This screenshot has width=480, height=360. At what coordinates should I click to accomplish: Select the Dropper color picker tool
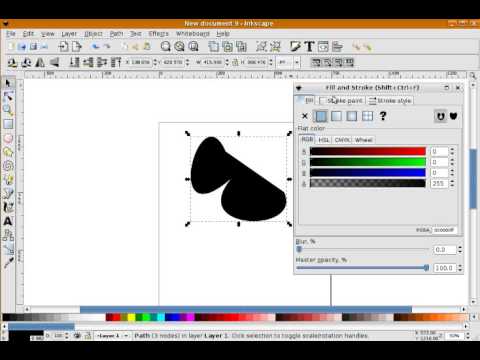(8, 262)
